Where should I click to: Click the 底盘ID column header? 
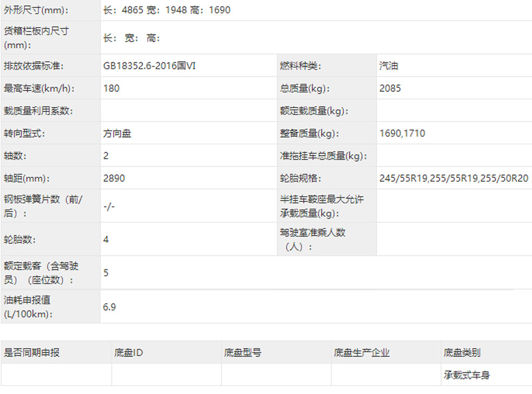pos(128,353)
